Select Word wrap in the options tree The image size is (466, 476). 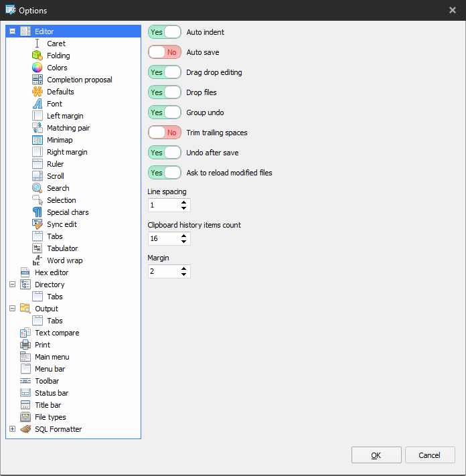tap(65, 260)
